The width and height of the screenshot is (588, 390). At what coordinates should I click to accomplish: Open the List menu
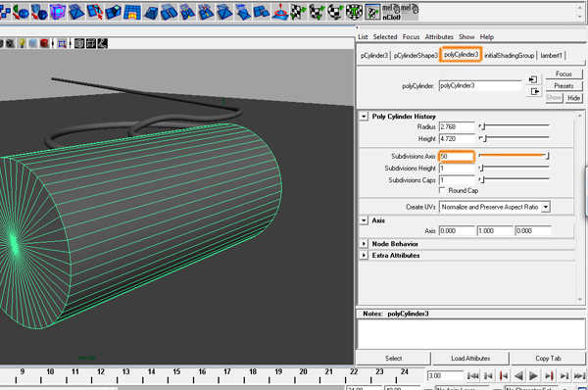click(x=363, y=37)
